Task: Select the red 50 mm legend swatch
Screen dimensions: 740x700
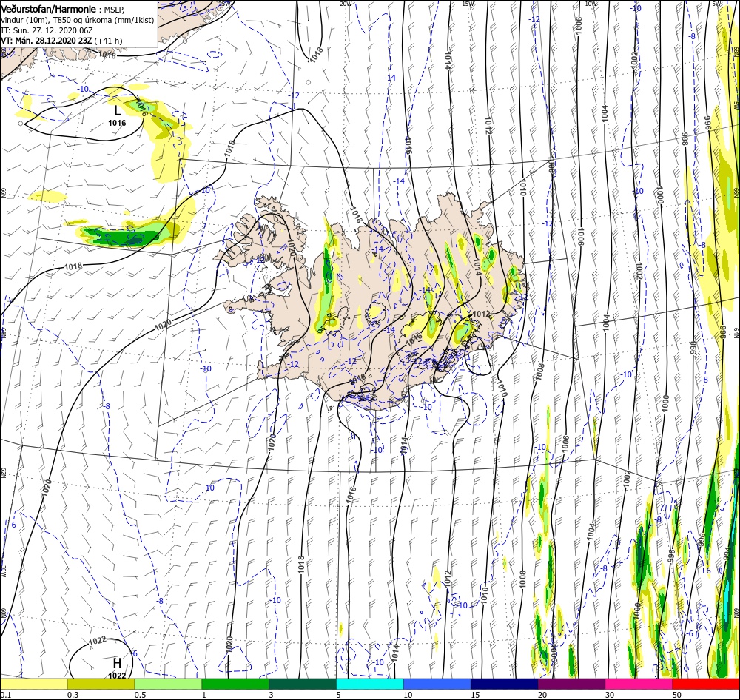Action: 706,684
